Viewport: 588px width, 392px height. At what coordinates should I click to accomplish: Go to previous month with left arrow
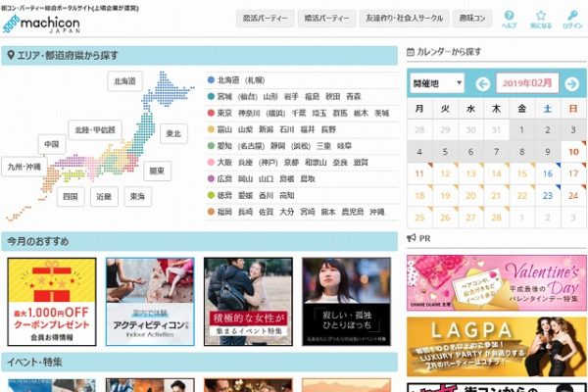(x=482, y=83)
